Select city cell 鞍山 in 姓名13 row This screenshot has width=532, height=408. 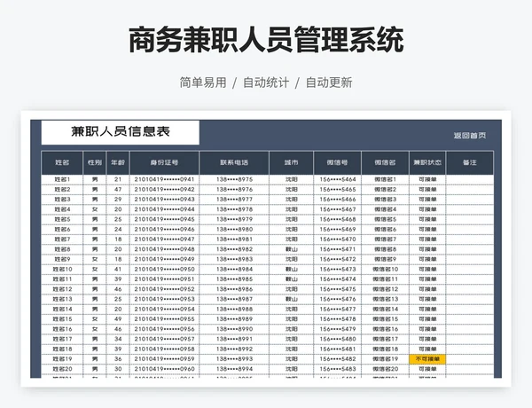point(292,300)
